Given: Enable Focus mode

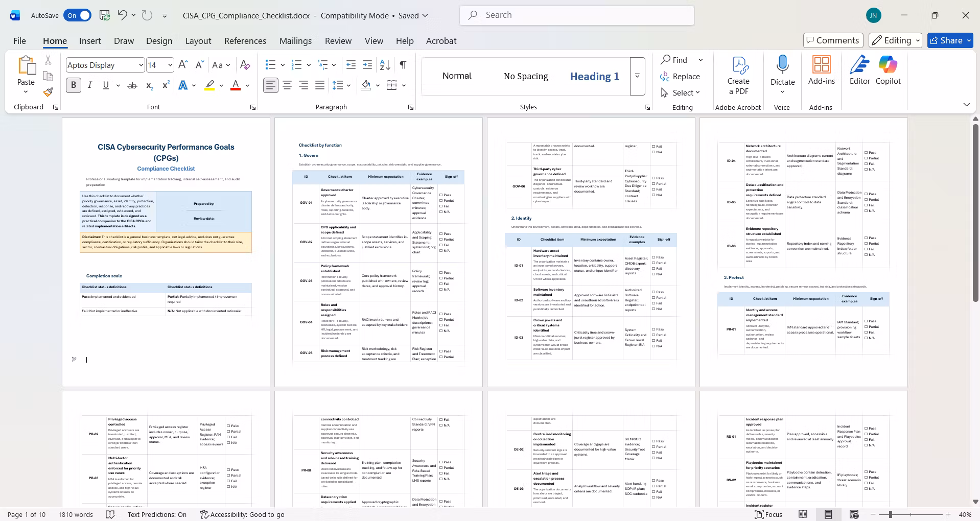Looking at the screenshot, I should pyautogui.click(x=768, y=514).
